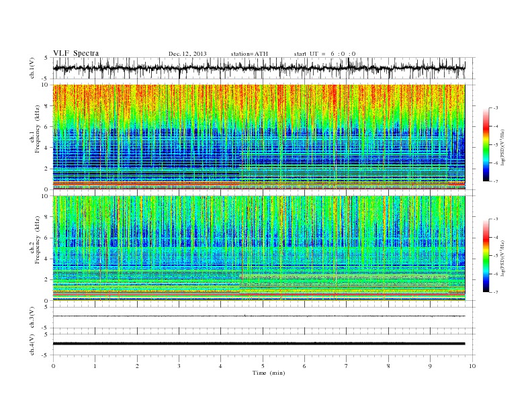Click the "2" tick on the time axis
This screenshot has width=532, height=411.
(137, 366)
